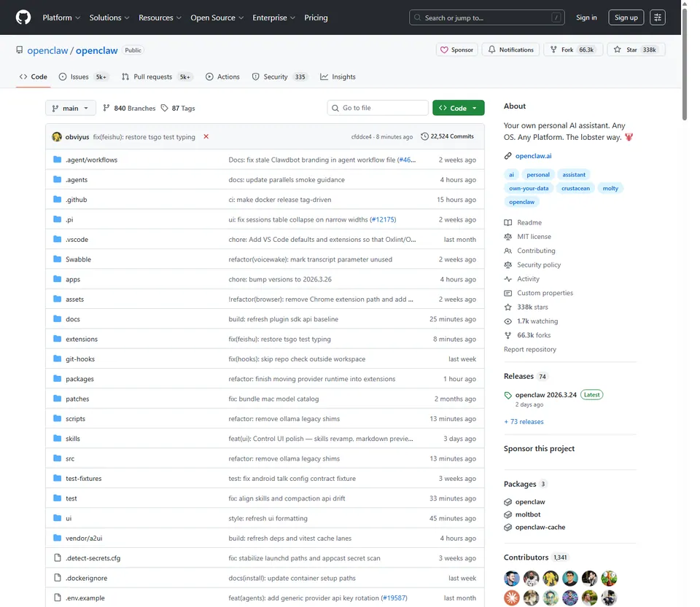Click Report repository
The width and height of the screenshot is (700, 607).
530,349
